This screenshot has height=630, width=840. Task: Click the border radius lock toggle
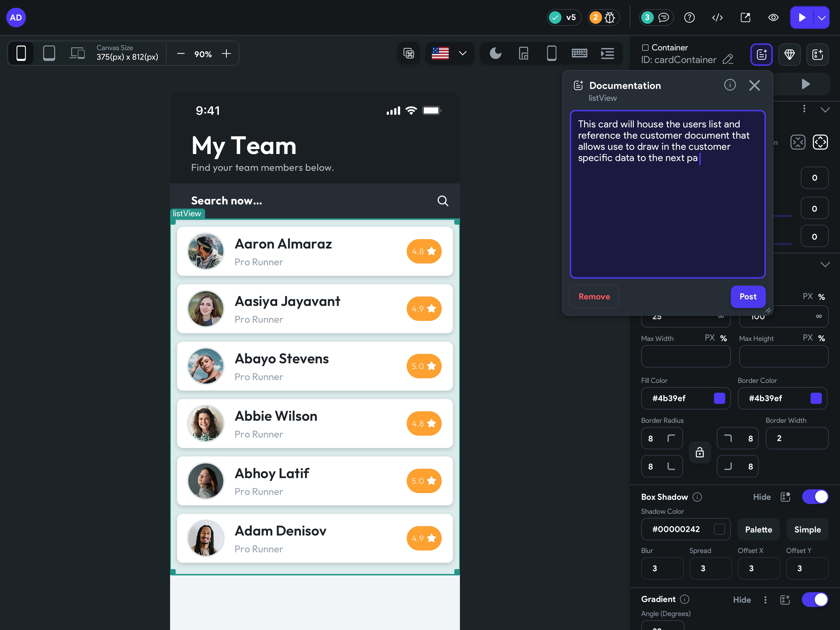[700, 452]
